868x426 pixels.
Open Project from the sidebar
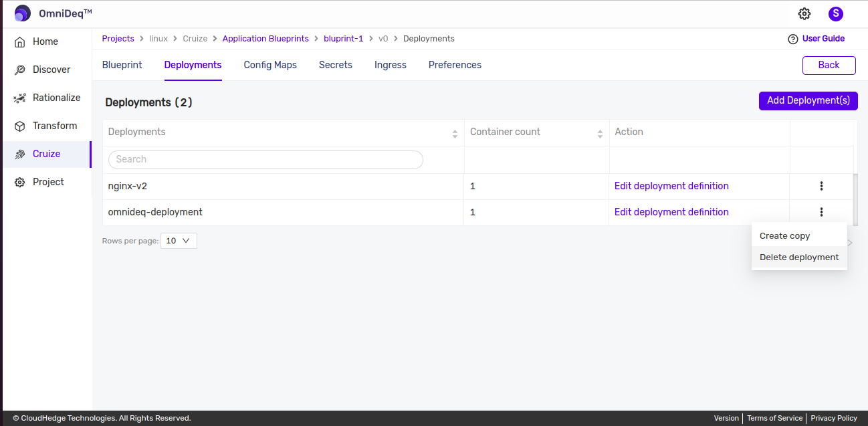point(48,182)
